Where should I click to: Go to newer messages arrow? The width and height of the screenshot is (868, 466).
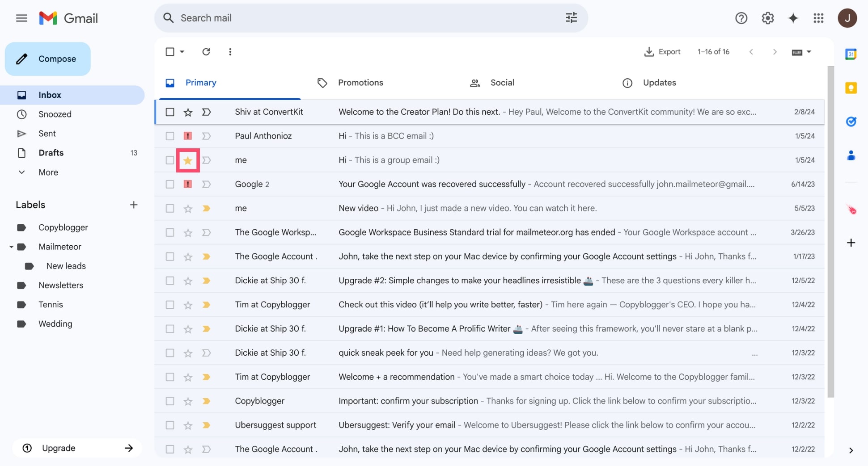click(751, 52)
